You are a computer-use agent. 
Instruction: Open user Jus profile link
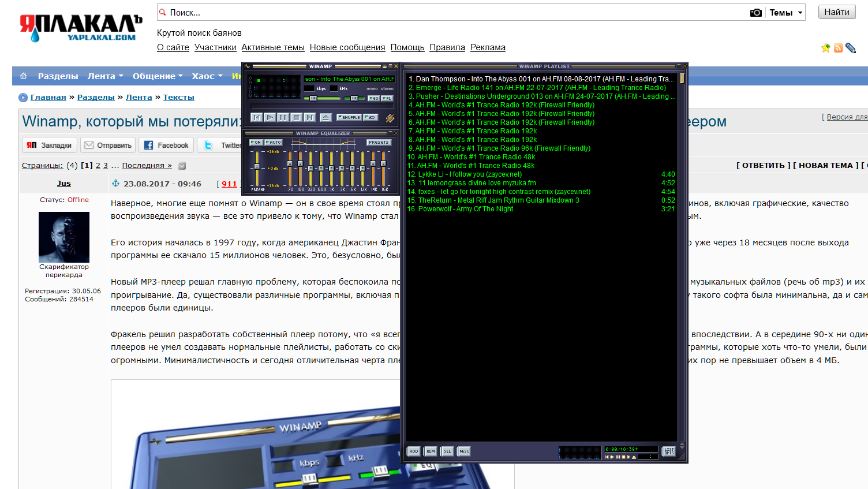point(64,184)
